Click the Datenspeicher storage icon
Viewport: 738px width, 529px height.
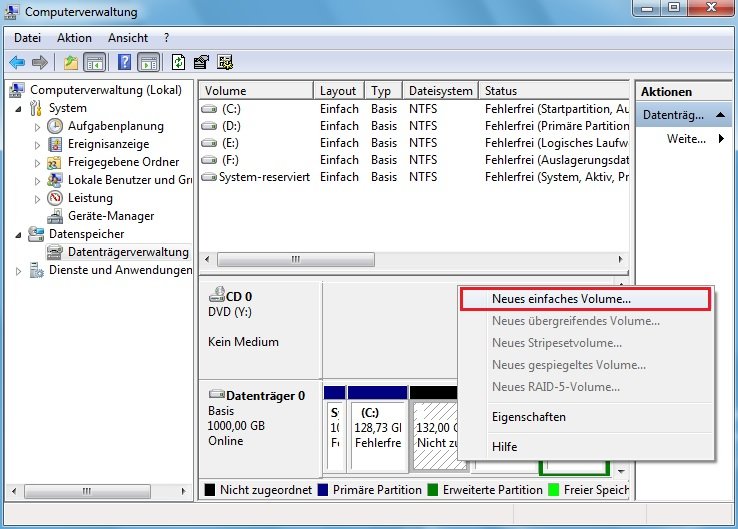[x=36, y=234]
